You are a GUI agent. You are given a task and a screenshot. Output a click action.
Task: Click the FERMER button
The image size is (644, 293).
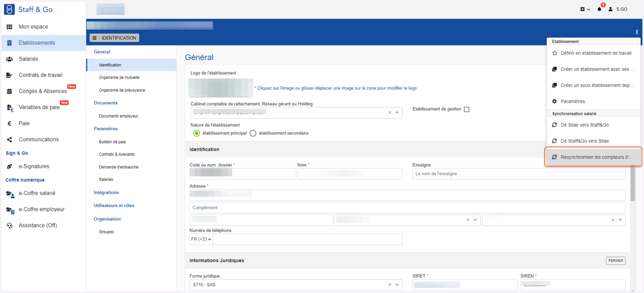[x=616, y=261]
